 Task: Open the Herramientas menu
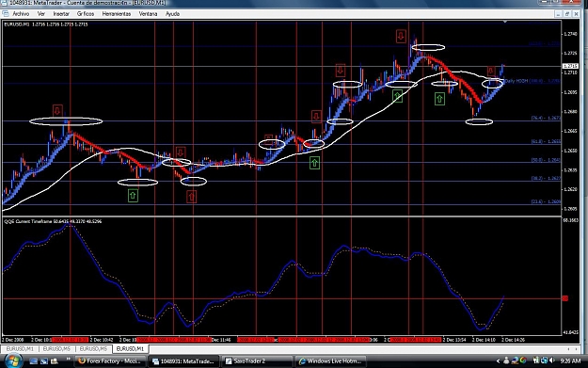tap(117, 14)
